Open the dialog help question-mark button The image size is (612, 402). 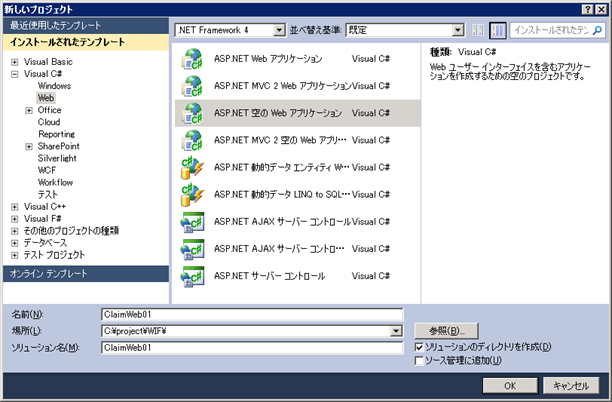pos(587,9)
